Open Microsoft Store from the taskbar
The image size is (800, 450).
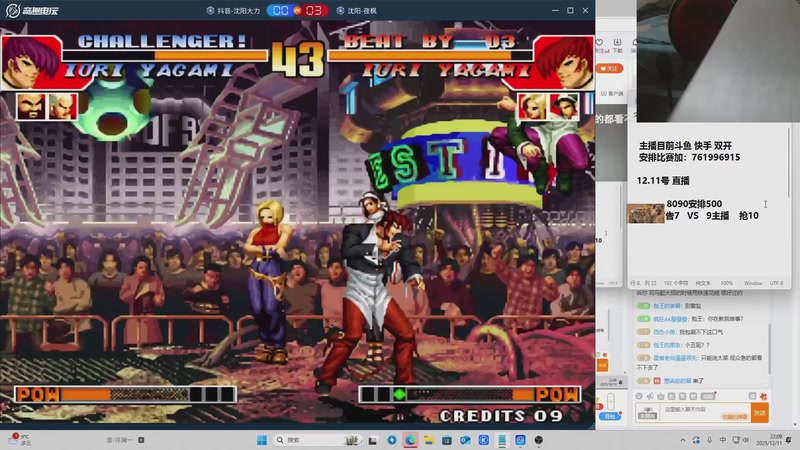[x=447, y=440]
